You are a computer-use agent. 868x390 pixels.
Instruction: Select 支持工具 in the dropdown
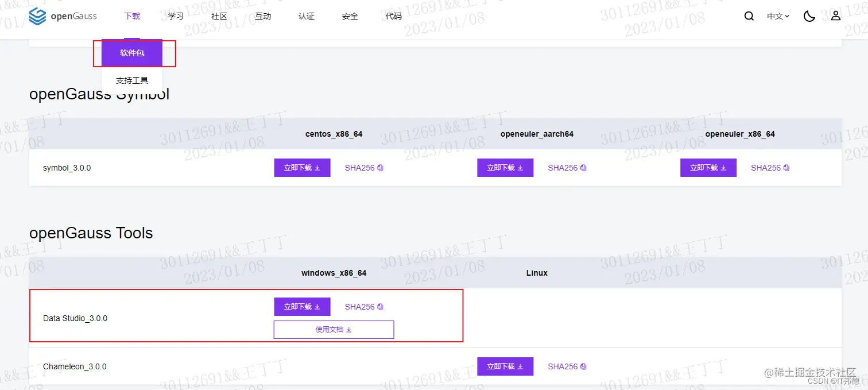pyautogui.click(x=132, y=80)
